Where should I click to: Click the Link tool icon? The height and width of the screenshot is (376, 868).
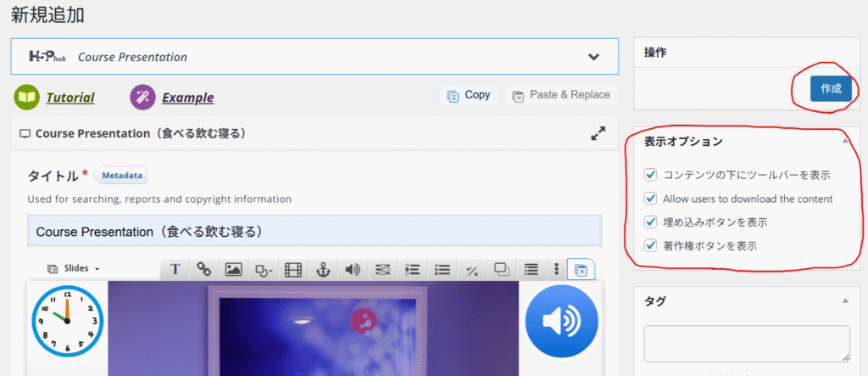pos(203,269)
